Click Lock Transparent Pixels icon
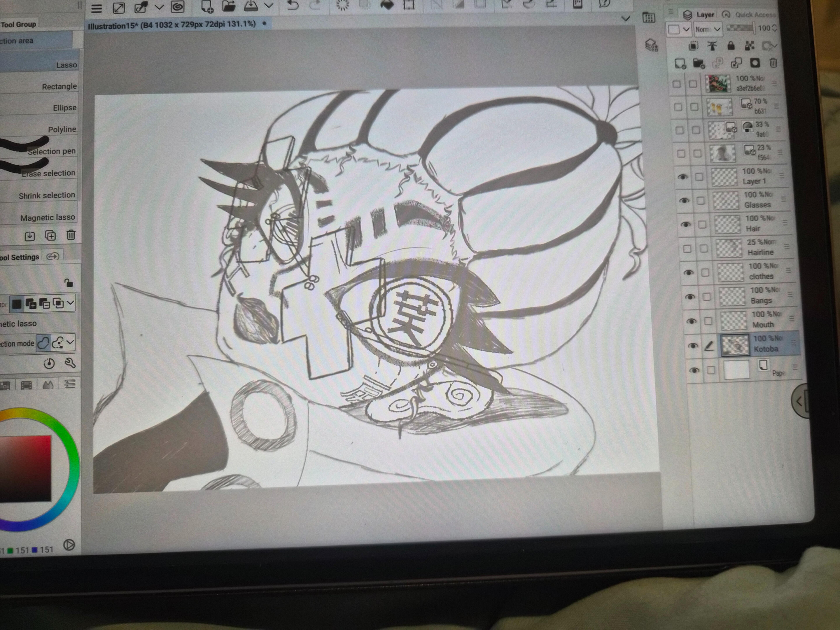This screenshot has width=840, height=630. 749,46
